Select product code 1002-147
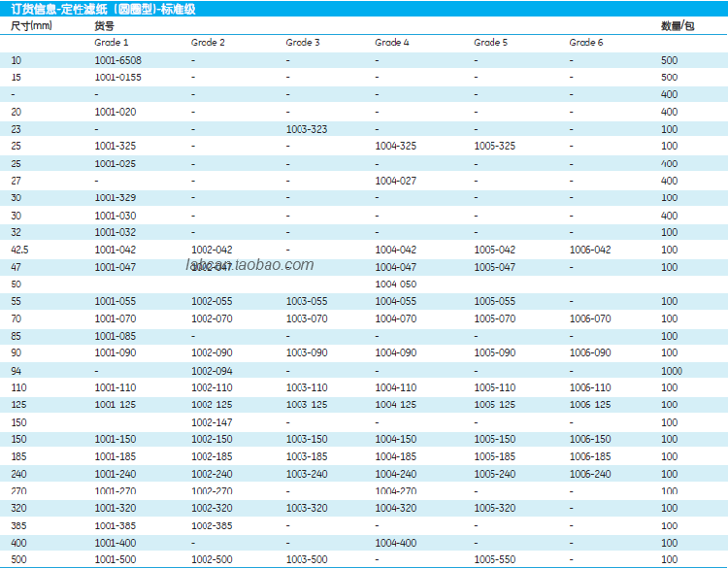The width and height of the screenshot is (728, 569). tap(212, 422)
